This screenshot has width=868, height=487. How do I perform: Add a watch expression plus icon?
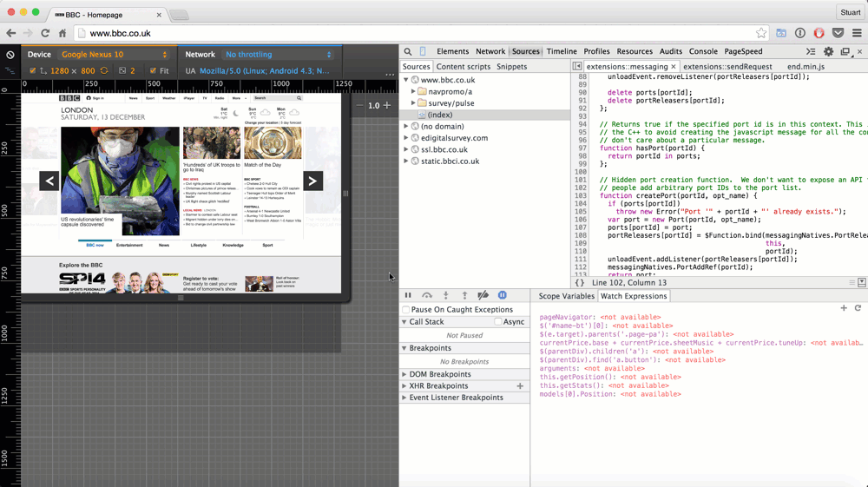(x=844, y=307)
